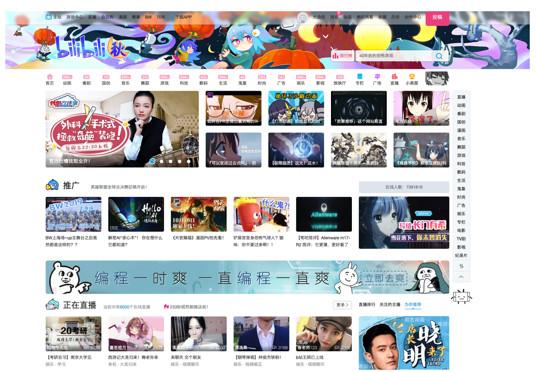
Task: Open the Hello robot-hand promoted thumbnail
Action: tap(136, 214)
